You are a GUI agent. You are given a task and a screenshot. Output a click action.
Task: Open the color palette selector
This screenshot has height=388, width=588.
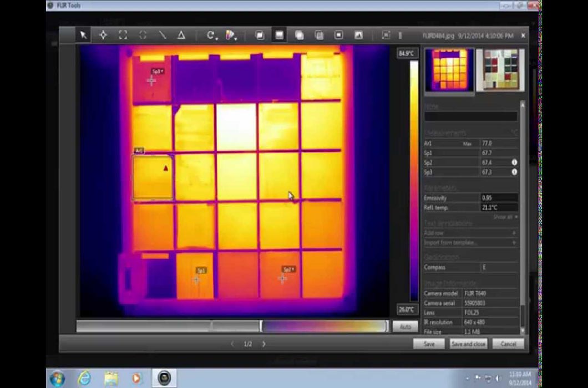(x=228, y=35)
